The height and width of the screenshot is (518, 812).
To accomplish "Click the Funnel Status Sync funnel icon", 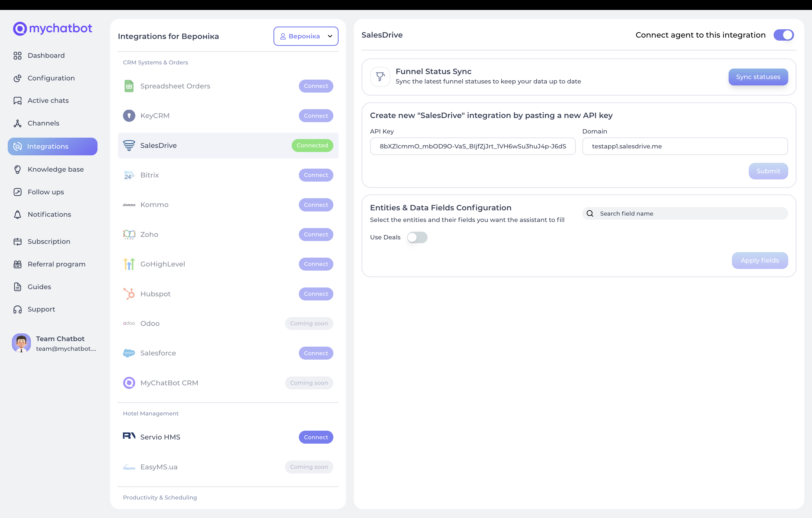I will 380,77.
